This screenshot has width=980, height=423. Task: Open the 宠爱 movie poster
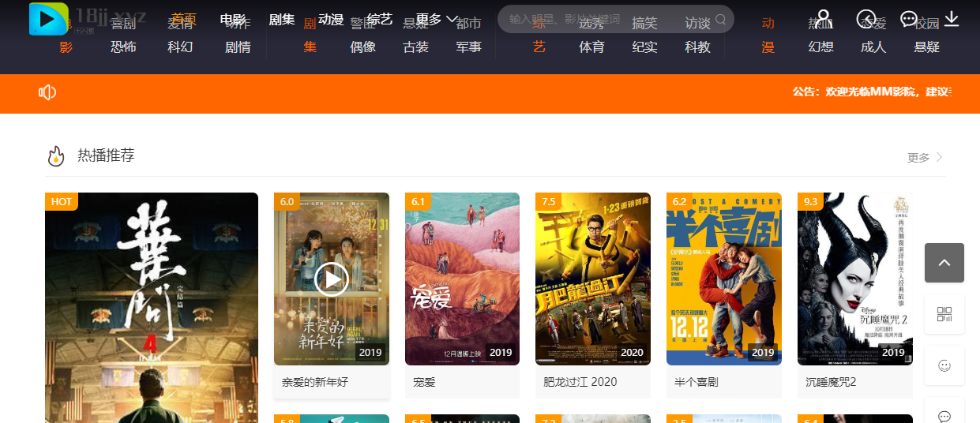coord(462,279)
